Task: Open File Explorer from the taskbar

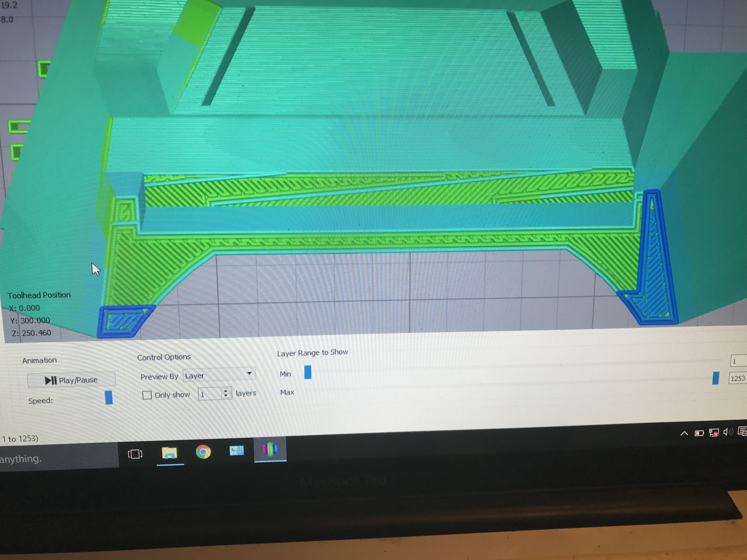Action: (170, 453)
